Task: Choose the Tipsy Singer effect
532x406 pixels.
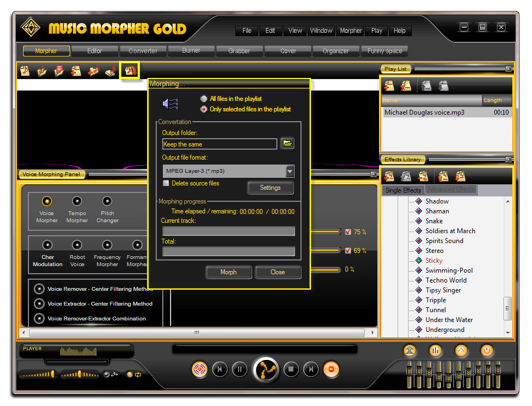Action: coord(443,290)
